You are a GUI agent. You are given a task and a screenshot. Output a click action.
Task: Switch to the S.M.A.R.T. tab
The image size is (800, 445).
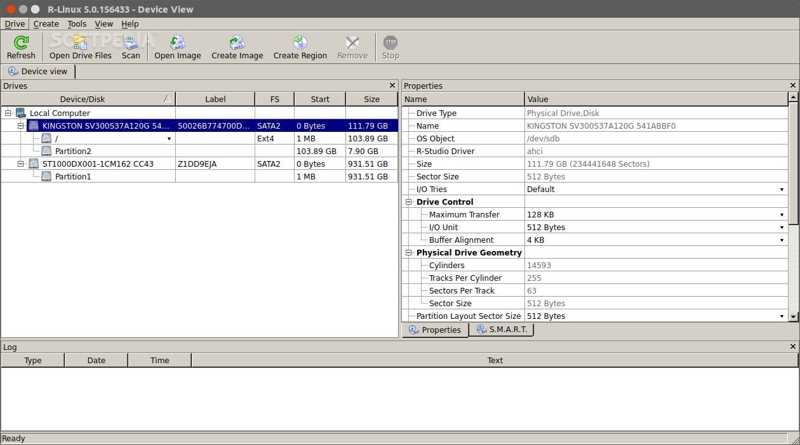(502, 329)
